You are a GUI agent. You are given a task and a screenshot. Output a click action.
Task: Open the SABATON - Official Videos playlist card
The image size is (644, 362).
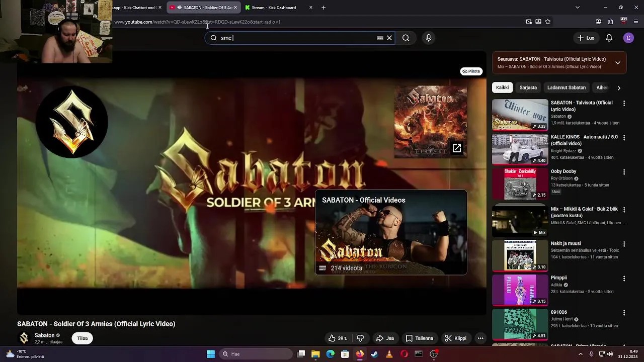pos(391,232)
